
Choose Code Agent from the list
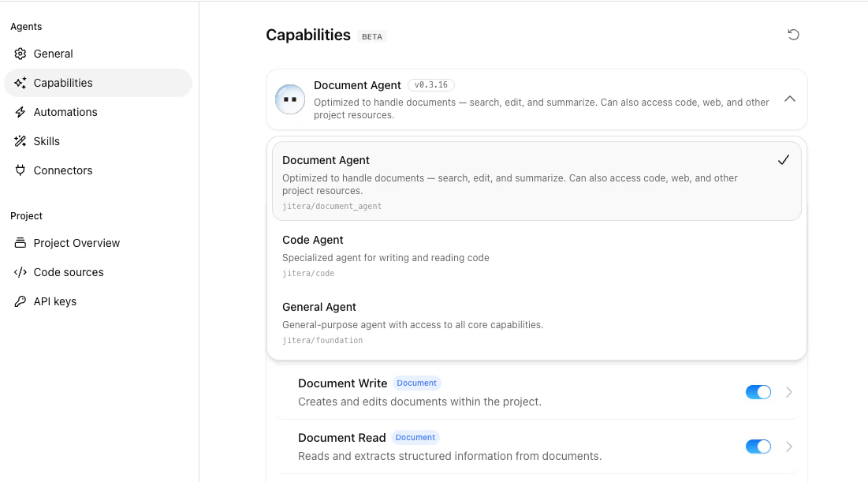[536, 256]
